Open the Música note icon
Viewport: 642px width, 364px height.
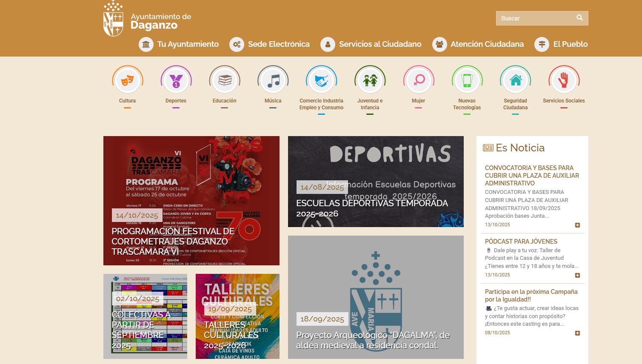point(273,80)
